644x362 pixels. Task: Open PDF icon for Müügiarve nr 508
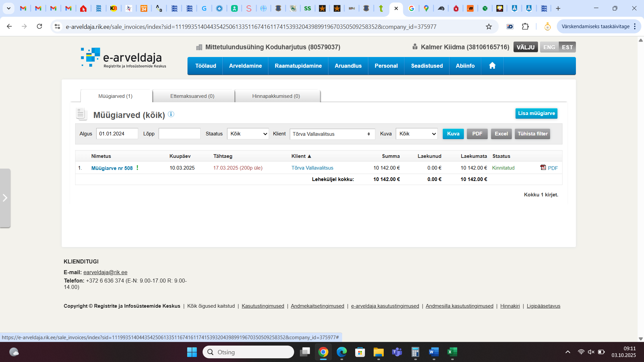(x=543, y=168)
